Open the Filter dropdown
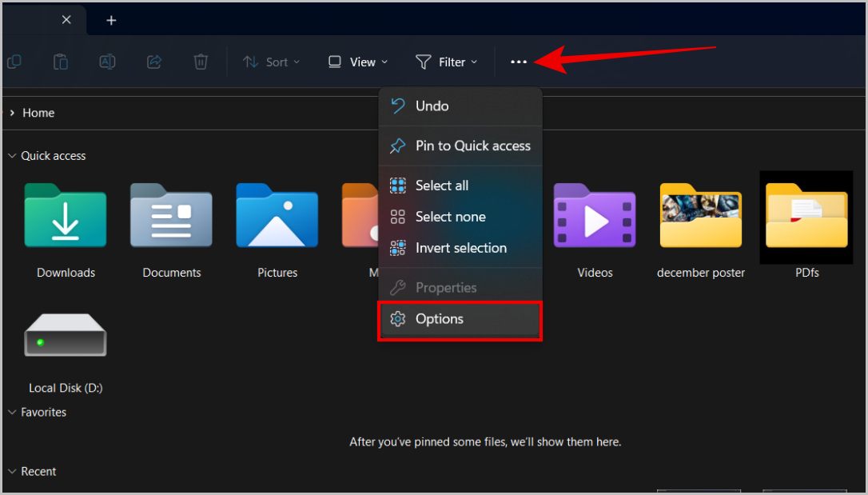The image size is (868, 495). (447, 62)
